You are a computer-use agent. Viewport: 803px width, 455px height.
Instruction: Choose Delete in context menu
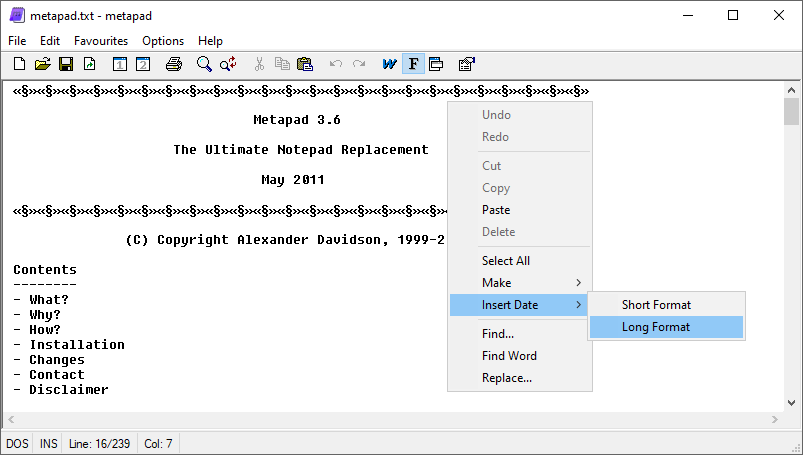(520, 232)
